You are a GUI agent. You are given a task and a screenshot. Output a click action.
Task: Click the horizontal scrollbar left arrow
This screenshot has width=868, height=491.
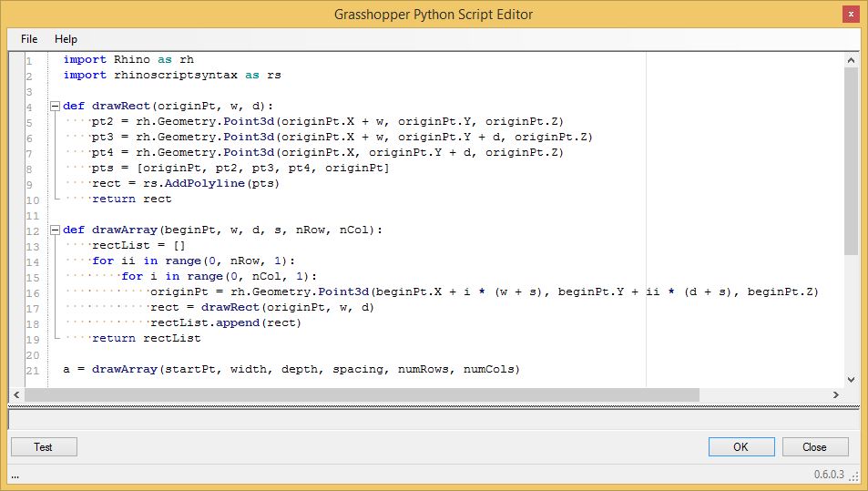click(x=15, y=394)
